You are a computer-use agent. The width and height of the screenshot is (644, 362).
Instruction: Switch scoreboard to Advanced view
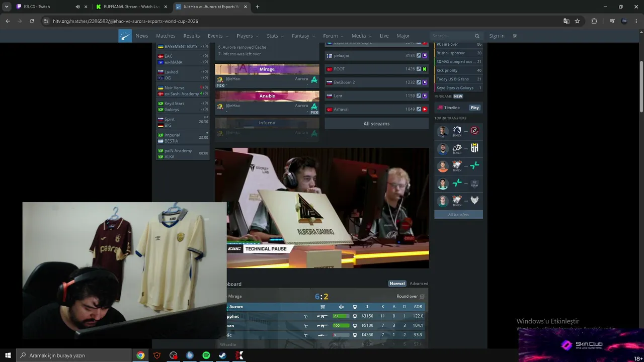pos(419,284)
